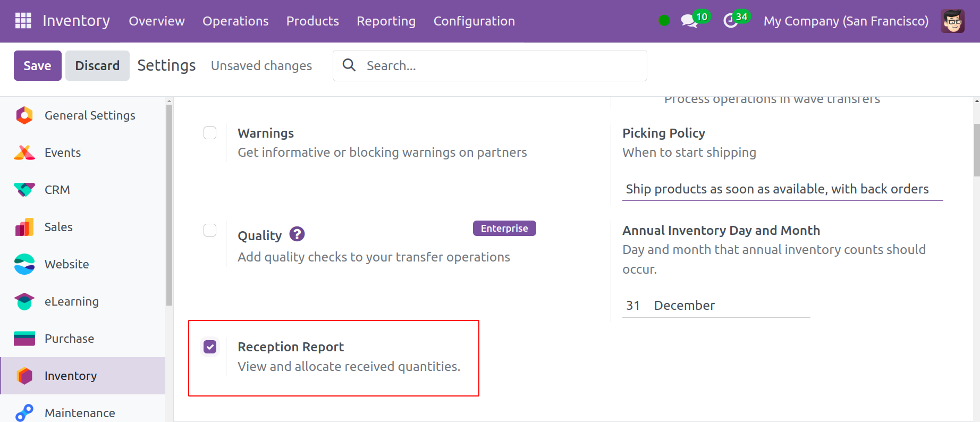Open the chat messages icon
The height and width of the screenshot is (422, 980).
(689, 21)
